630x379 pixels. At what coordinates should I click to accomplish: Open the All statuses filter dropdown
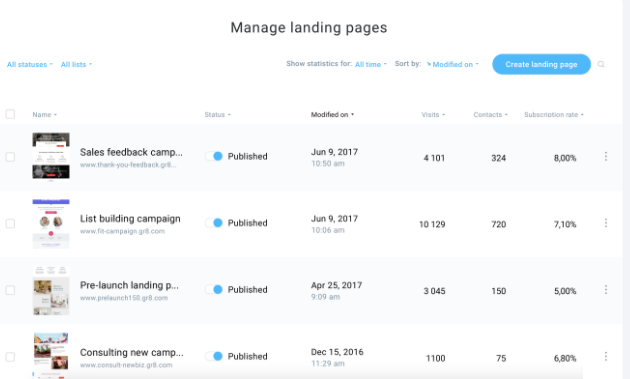tap(30, 64)
